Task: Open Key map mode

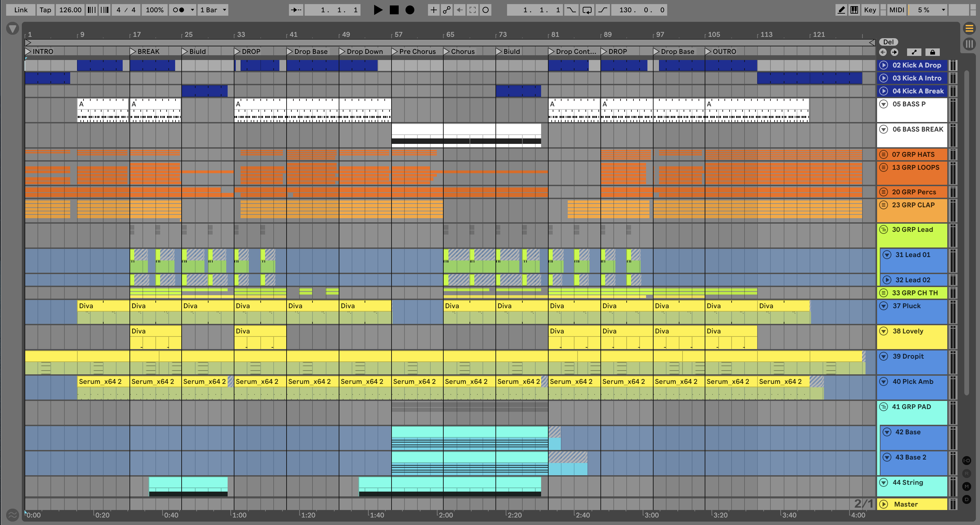Action: [870, 10]
